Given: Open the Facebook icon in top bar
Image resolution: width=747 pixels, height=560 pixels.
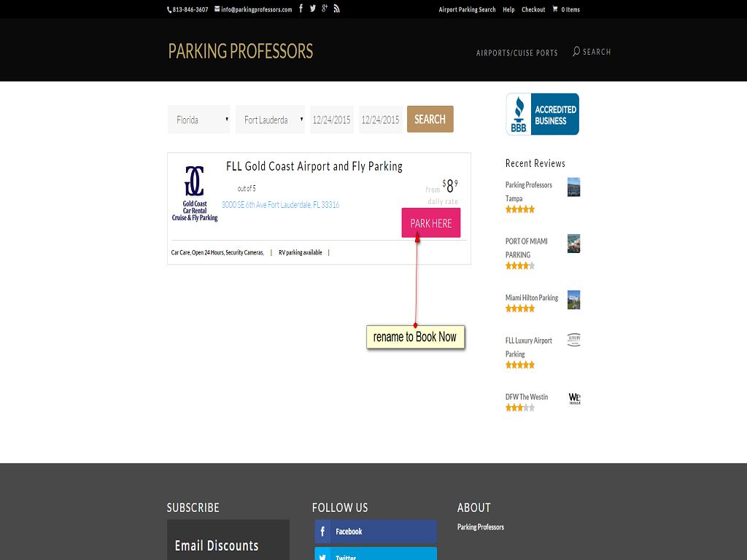Looking at the screenshot, I should [301, 9].
